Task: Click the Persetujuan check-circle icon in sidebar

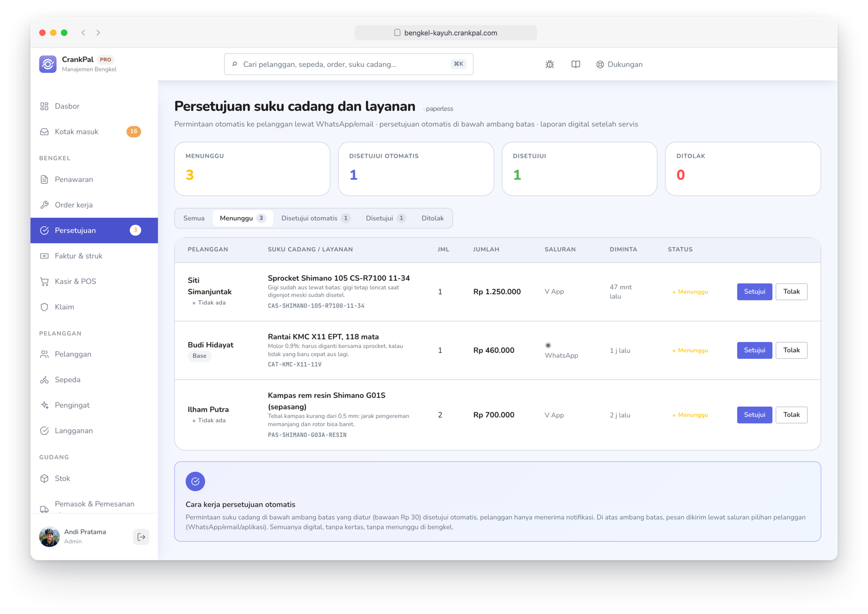Action: pos(44,231)
